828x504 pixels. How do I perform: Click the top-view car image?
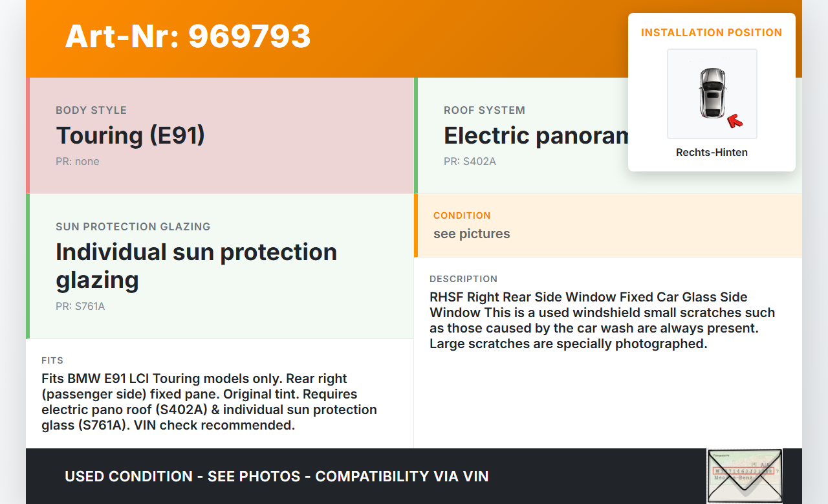(712, 93)
